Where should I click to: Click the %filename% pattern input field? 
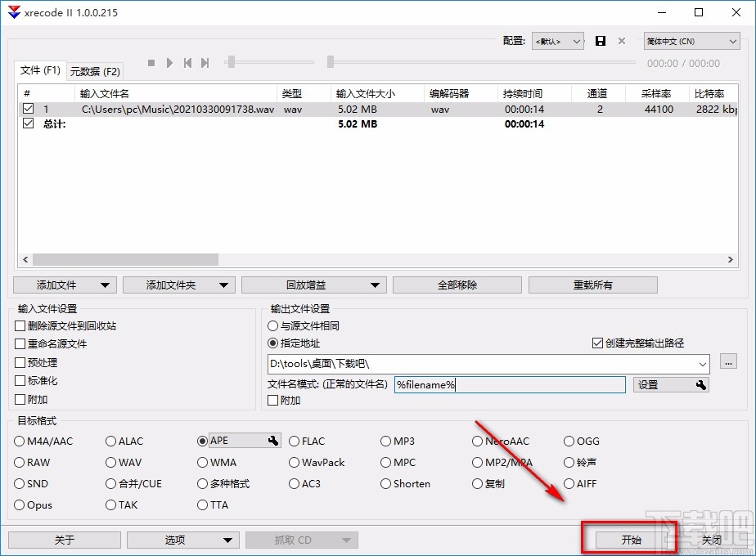point(507,384)
